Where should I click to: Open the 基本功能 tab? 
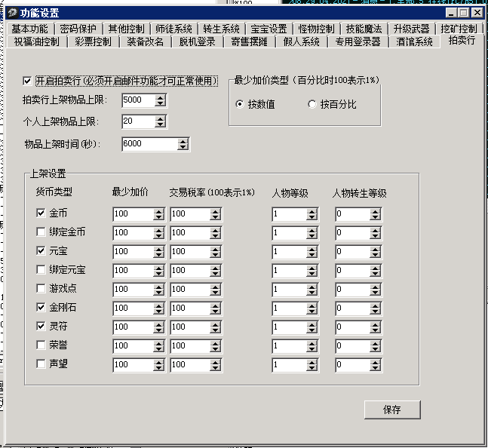(x=30, y=29)
